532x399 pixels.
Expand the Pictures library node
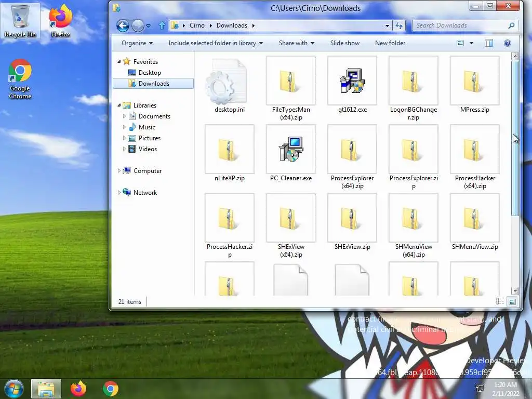[124, 138]
